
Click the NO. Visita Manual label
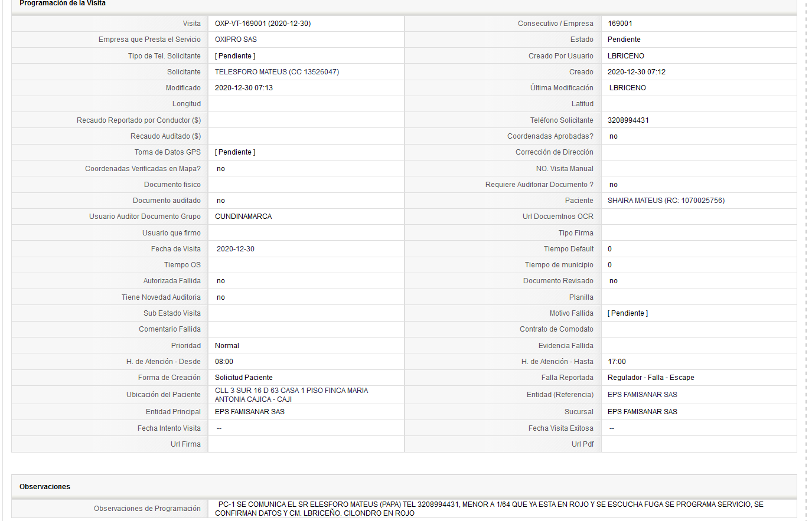click(565, 169)
